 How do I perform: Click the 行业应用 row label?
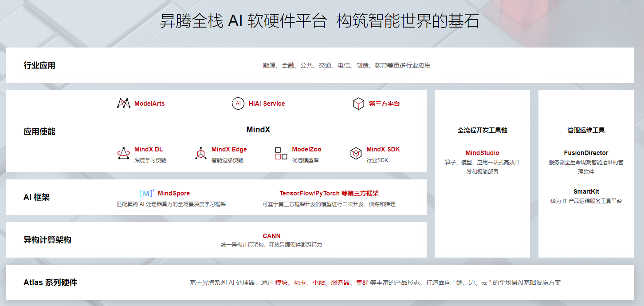pos(39,65)
